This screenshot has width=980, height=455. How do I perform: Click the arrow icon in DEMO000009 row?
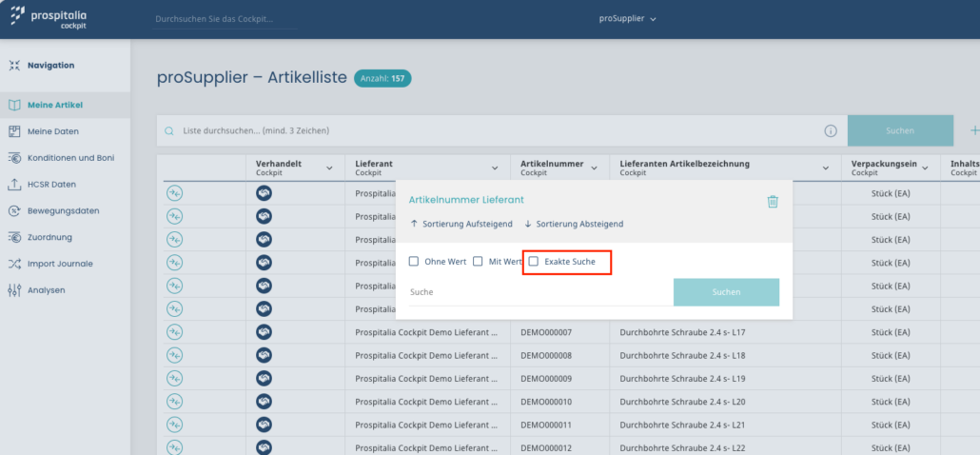pyautogui.click(x=174, y=379)
